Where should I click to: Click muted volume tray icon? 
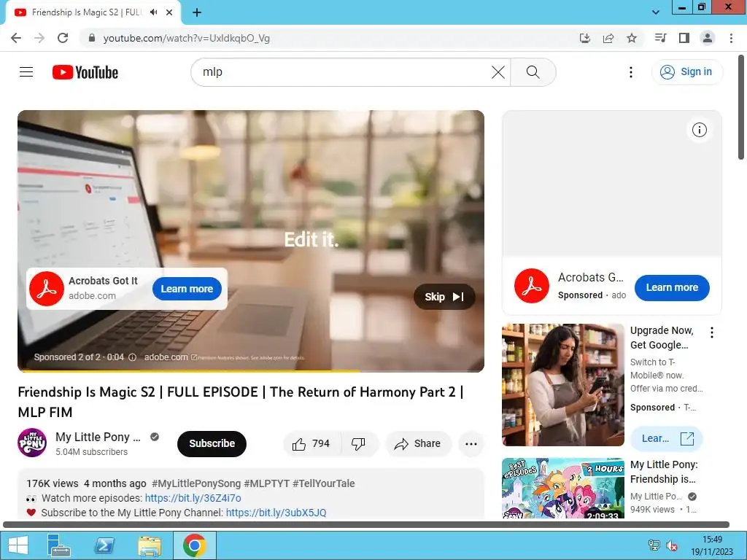672,545
